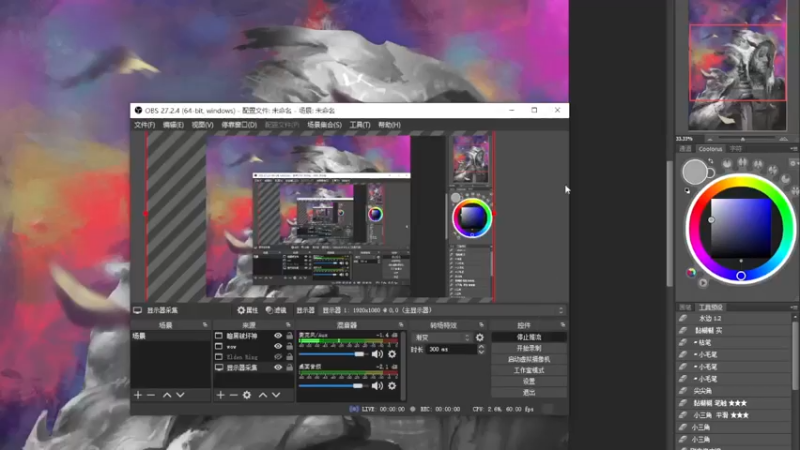Screen dimensions: 800x450
Task: Select the wow source row in Sources list
Action: pyautogui.click(x=254, y=346)
